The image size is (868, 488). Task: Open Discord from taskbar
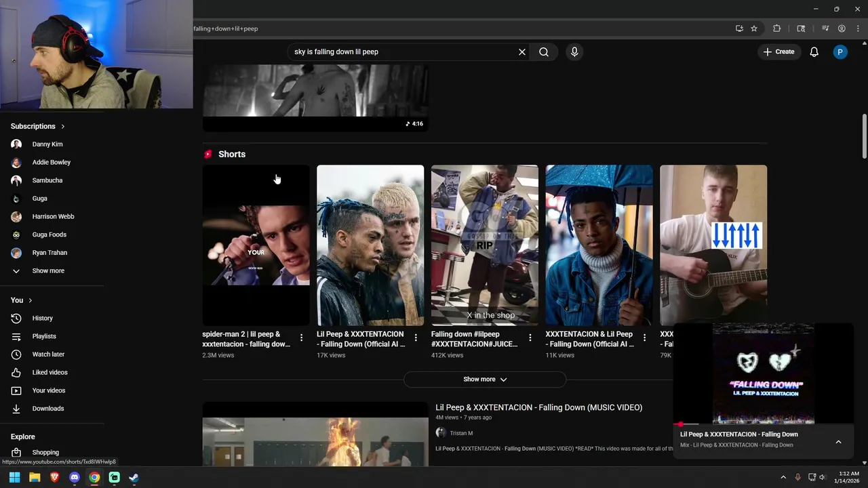pyautogui.click(x=75, y=477)
